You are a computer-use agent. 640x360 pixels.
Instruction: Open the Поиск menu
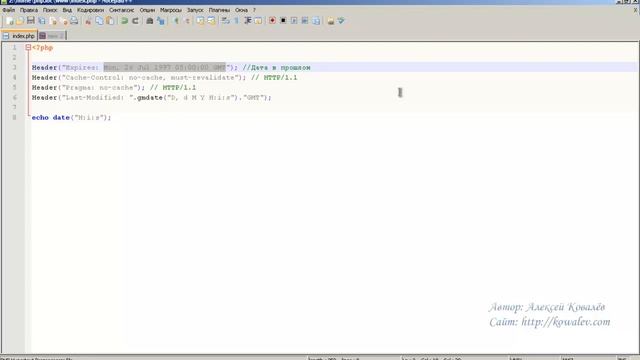pyautogui.click(x=50, y=10)
